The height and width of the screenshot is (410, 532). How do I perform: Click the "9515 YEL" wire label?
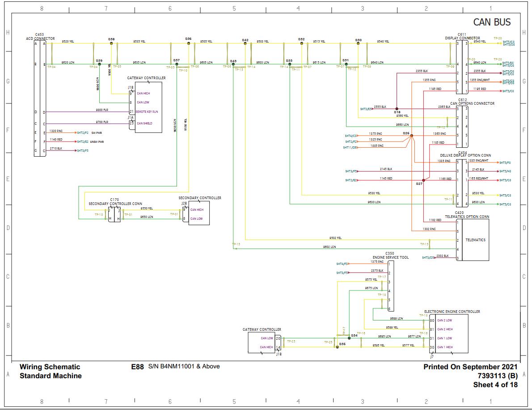tap(319, 42)
